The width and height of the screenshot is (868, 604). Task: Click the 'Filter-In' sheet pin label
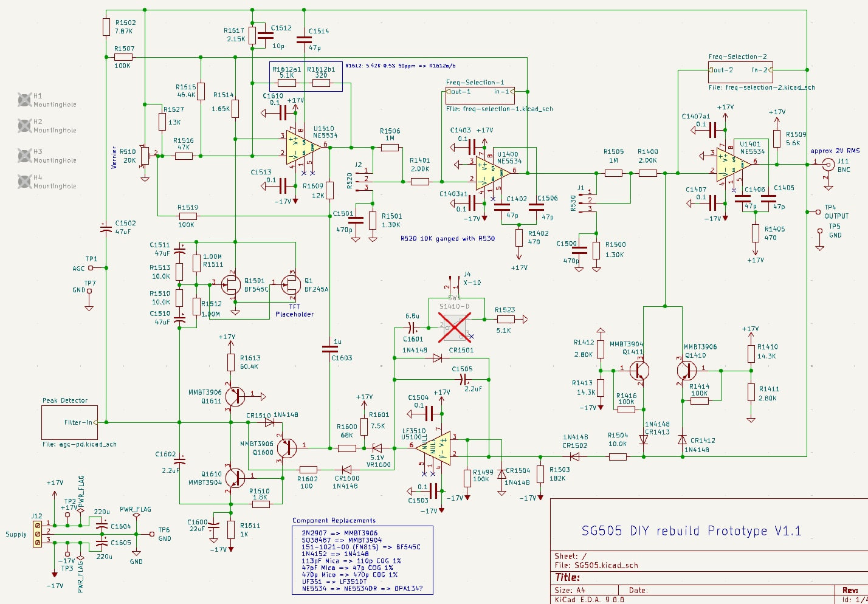click(78, 422)
